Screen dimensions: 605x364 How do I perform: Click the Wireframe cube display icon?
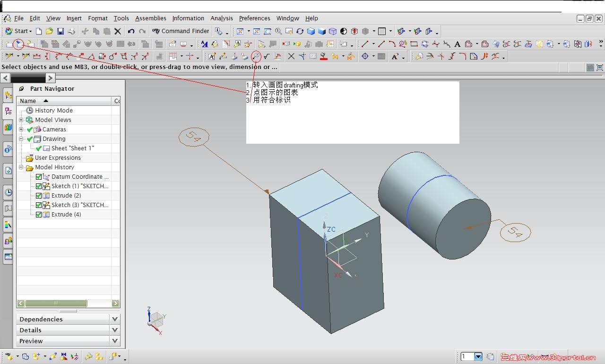coord(333,31)
